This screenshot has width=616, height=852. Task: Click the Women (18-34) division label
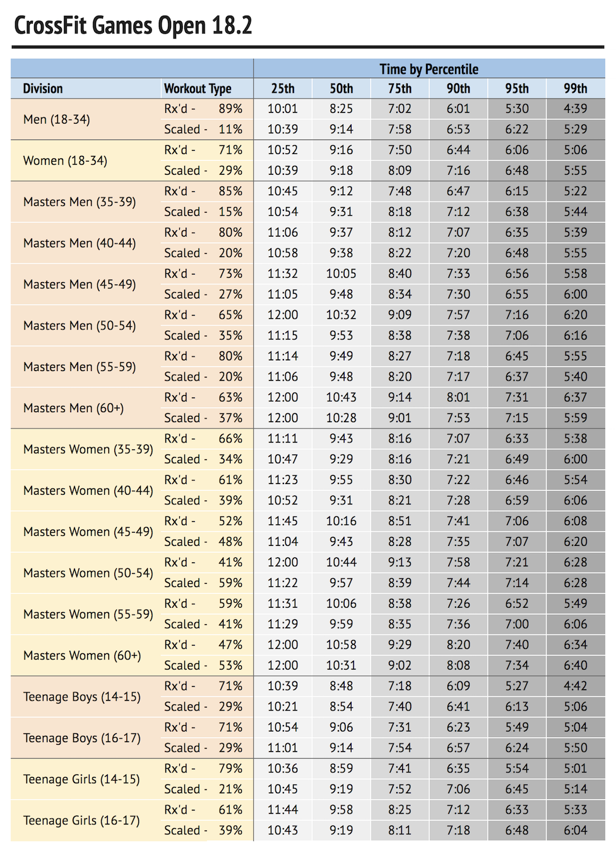coord(66,160)
